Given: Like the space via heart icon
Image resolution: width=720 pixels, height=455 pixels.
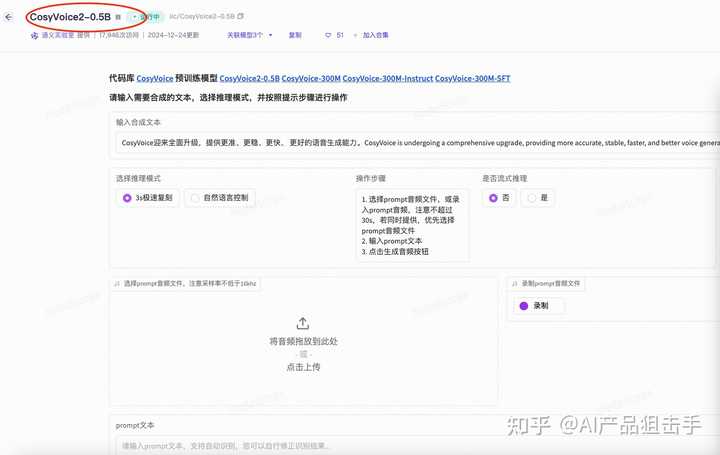Looking at the screenshot, I should click(x=328, y=35).
